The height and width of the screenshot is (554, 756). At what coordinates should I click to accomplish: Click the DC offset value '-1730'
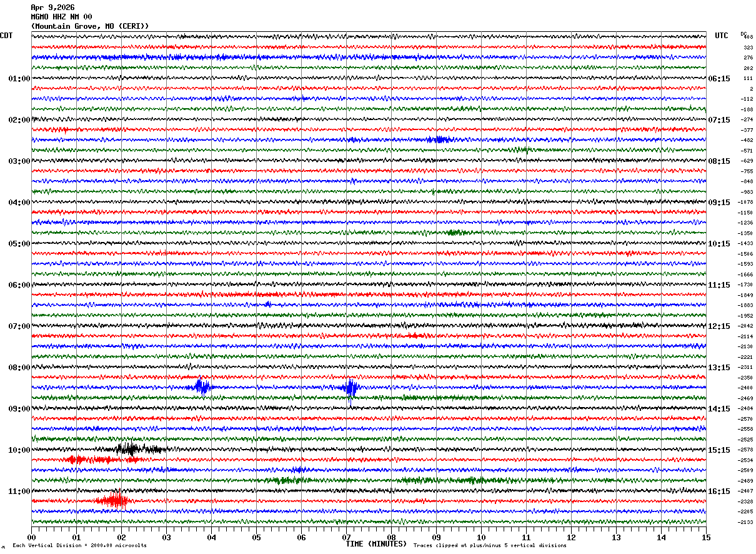[745, 285]
